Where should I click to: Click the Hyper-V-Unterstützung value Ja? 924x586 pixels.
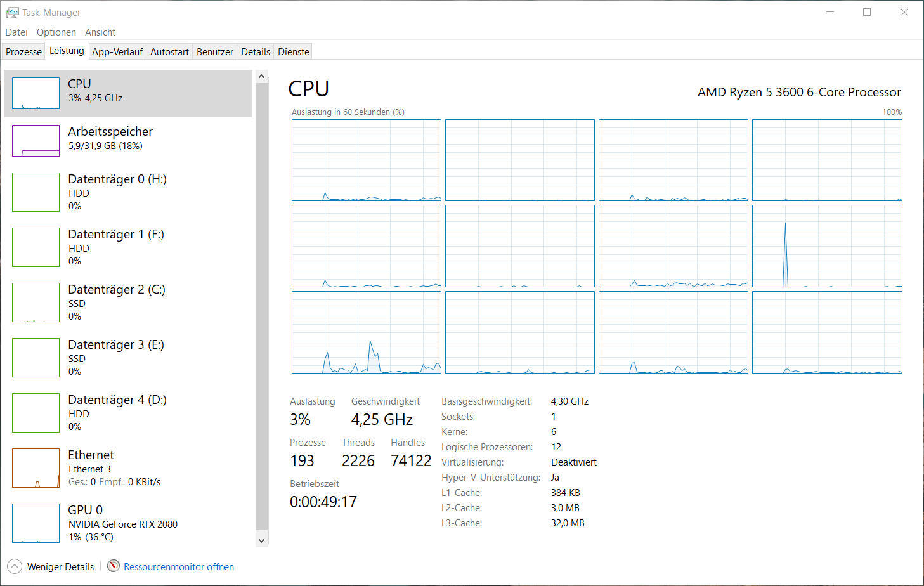point(555,478)
